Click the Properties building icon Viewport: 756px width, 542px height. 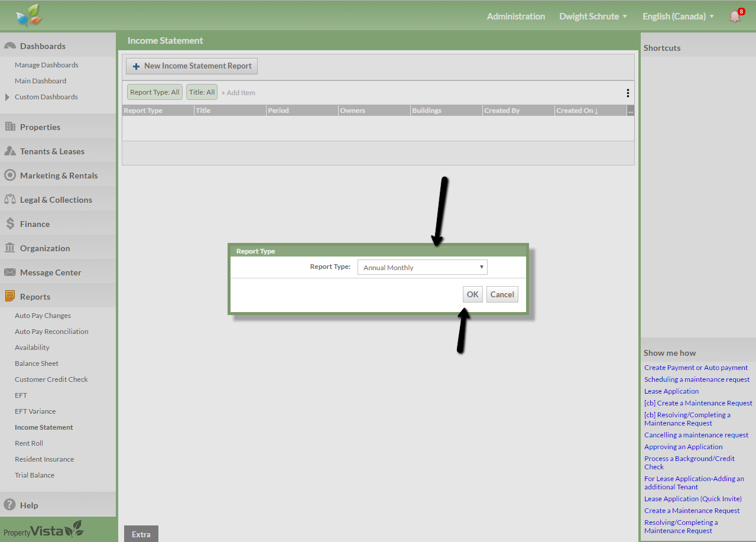(9, 127)
